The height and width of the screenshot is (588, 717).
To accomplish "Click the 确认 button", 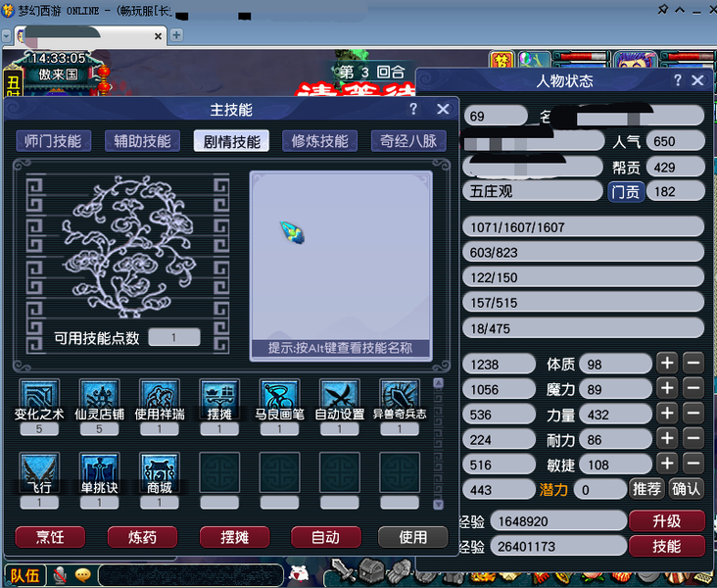I will tap(686, 489).
